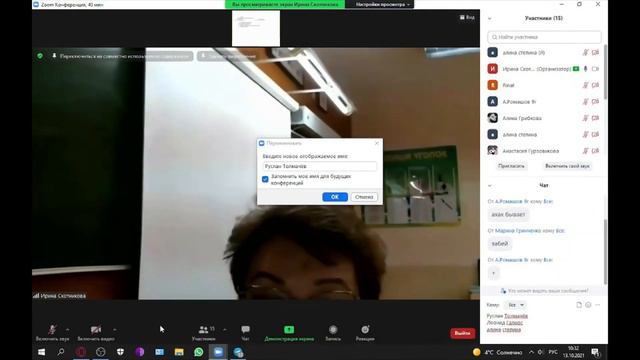
Task: Confirm rename with OK button
Action: coord(335,197)
